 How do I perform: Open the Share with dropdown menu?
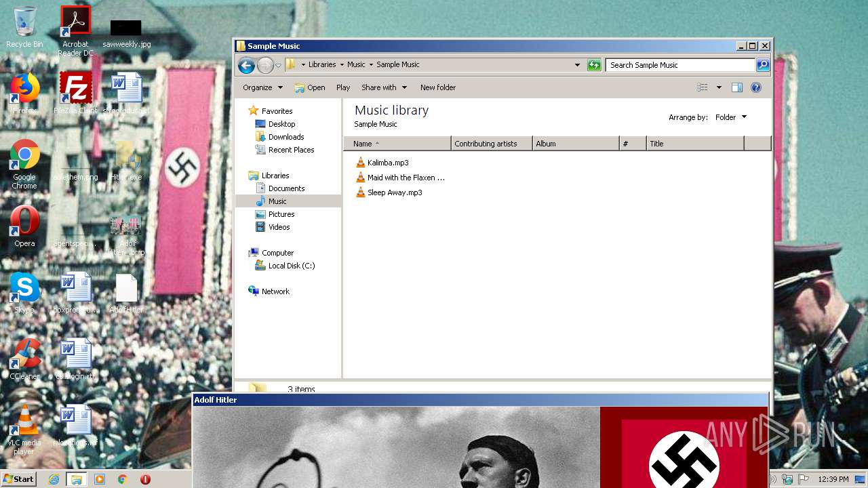[384, 87]
